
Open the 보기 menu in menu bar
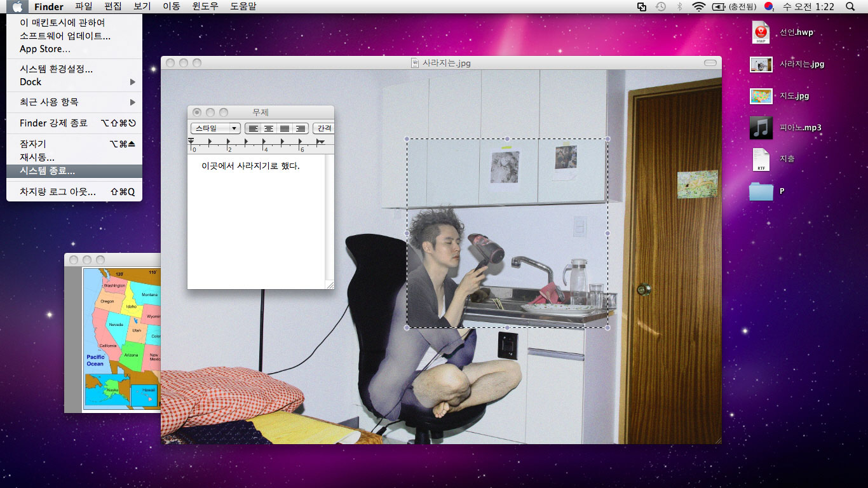(x=142, y=6)
